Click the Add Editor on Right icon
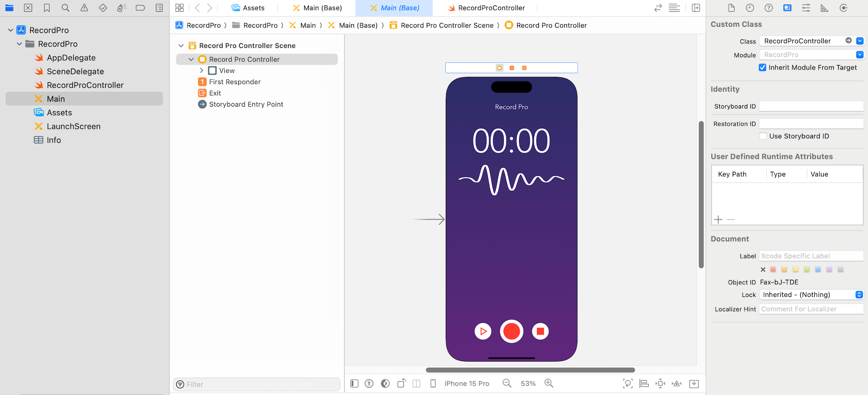The width and height of the screenshot is (868, 395). point(696,8)
